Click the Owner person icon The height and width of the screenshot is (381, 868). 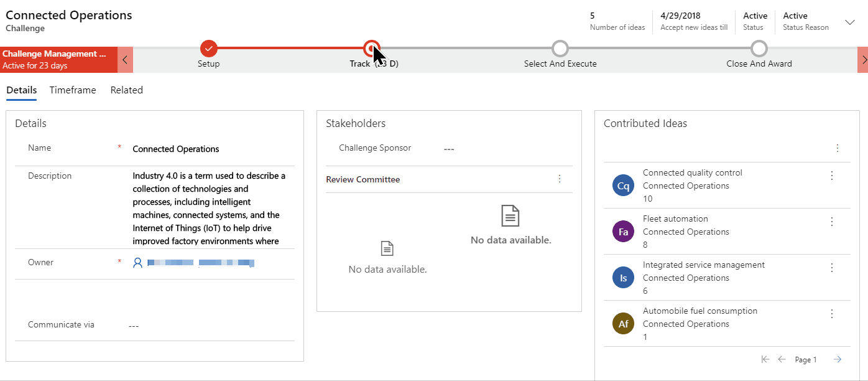pos(137,263)
